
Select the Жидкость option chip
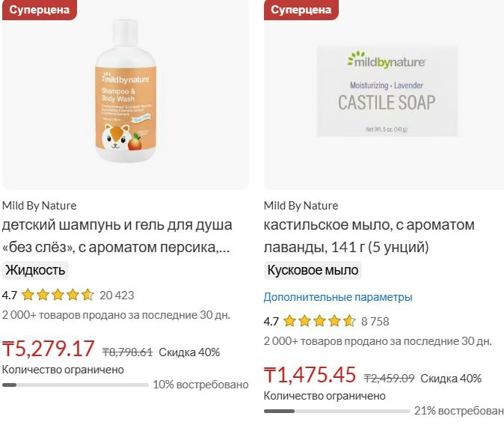35,270
